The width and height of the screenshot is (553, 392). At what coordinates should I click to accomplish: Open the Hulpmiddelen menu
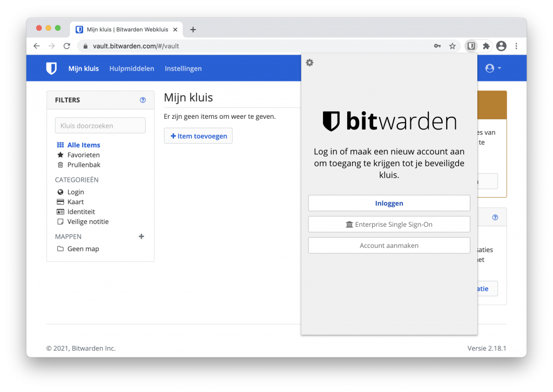tap(131, 69)
